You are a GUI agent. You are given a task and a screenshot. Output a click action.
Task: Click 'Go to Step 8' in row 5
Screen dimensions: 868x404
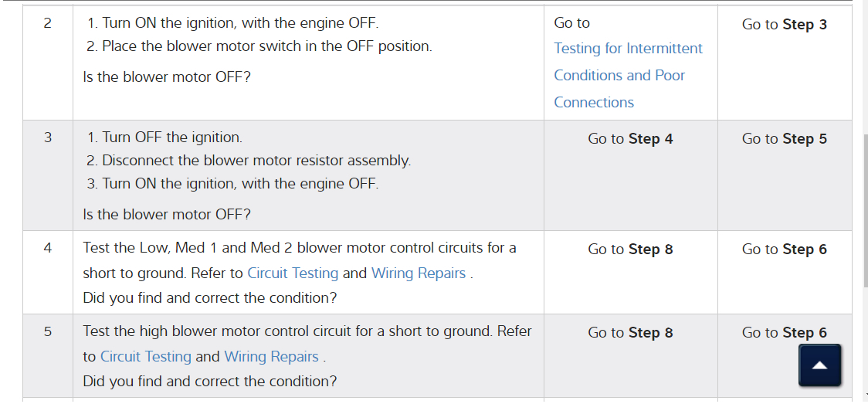tap(630, 333)
